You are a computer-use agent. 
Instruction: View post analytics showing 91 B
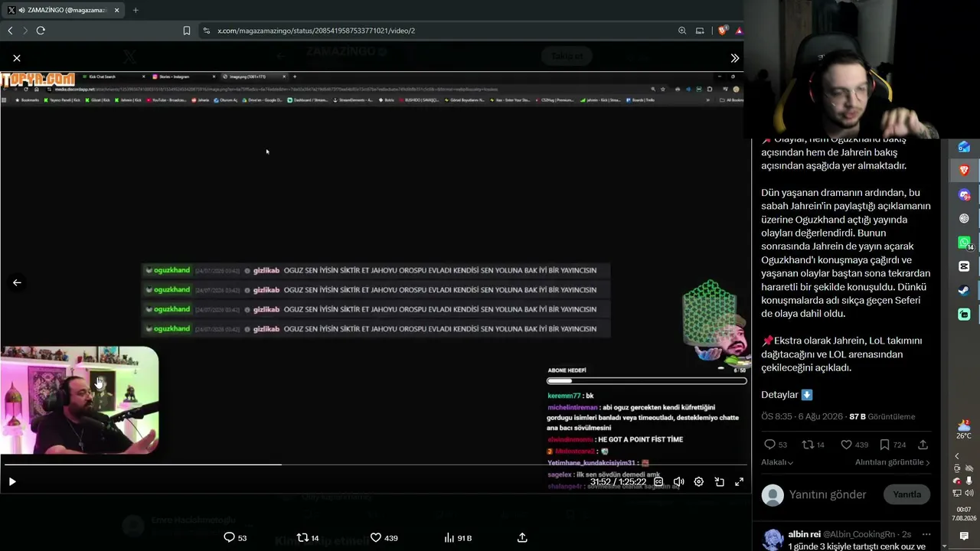coord(457,538)
